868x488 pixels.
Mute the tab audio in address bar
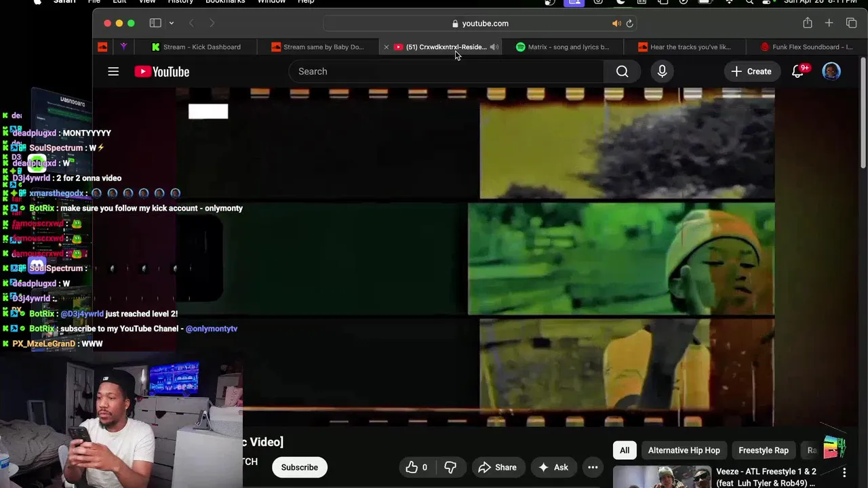pos(616,24)
